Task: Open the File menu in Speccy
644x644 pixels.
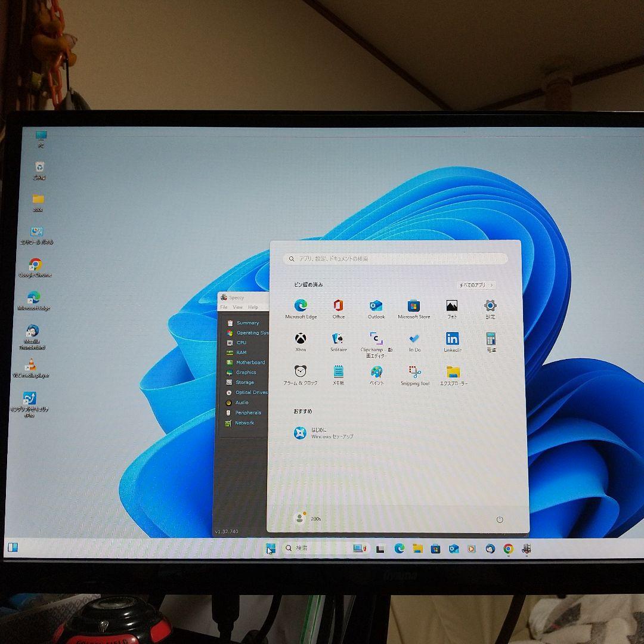Action: point(224,306)
